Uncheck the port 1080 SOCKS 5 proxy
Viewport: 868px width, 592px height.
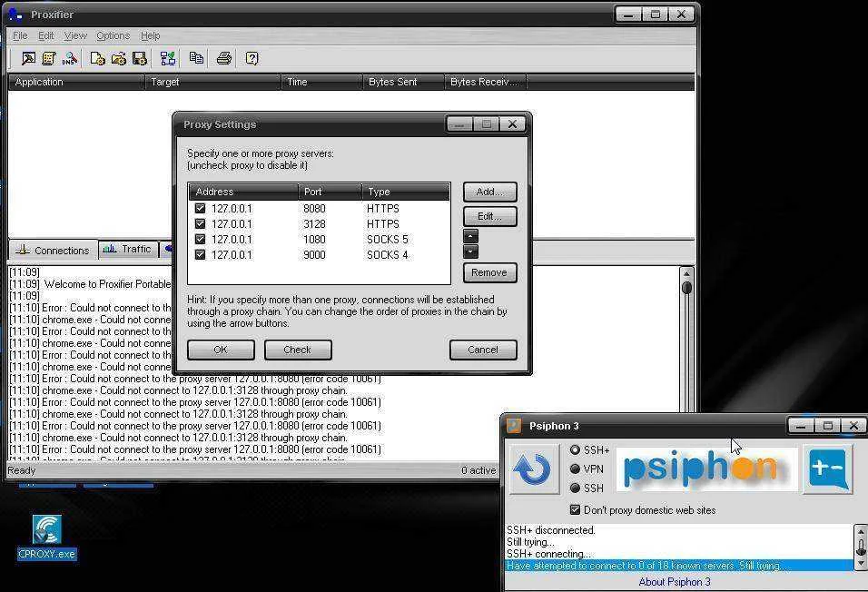(x=200, y=239)
